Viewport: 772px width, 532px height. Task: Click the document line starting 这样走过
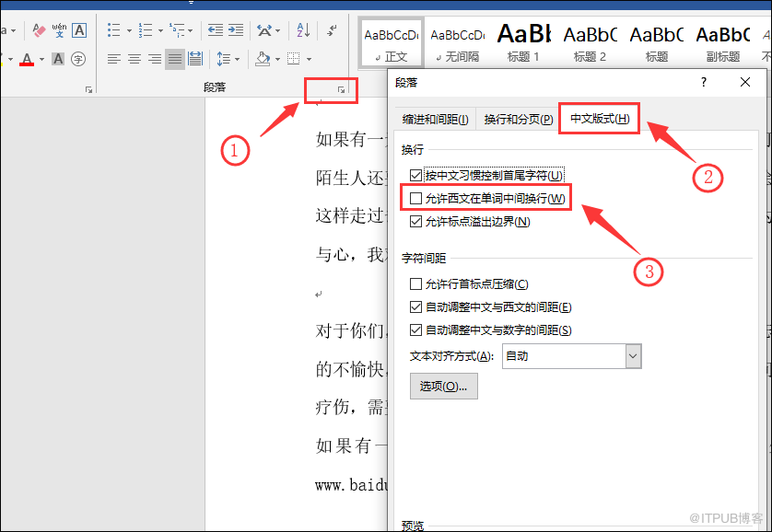pyautogui.click(x=352, y=215)
